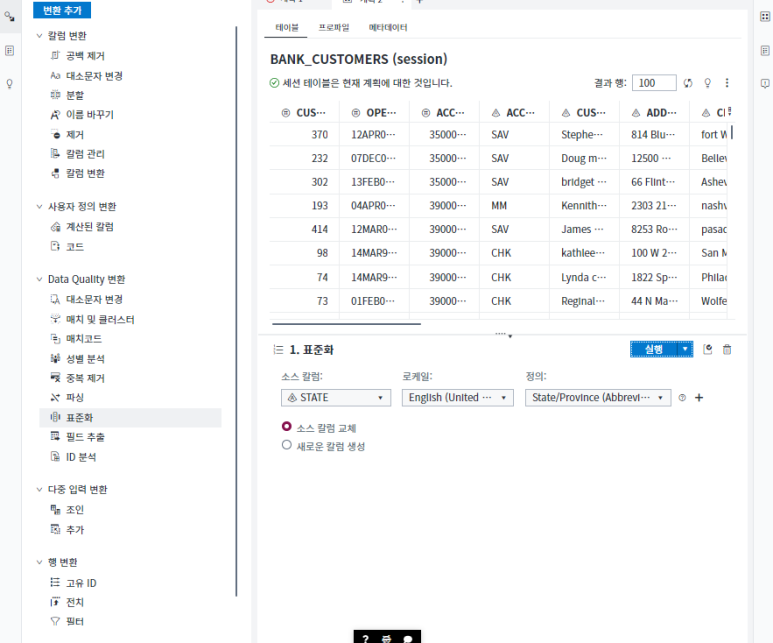Collapse the Data Quality 변환 group
The width and height of the screenshot is (773, 643).
(39, 279)
